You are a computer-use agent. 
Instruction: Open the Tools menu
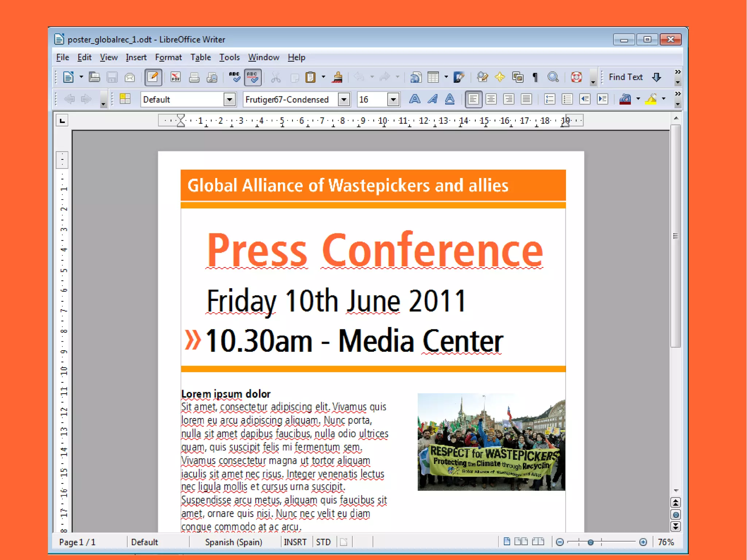[x=229, y=57]
